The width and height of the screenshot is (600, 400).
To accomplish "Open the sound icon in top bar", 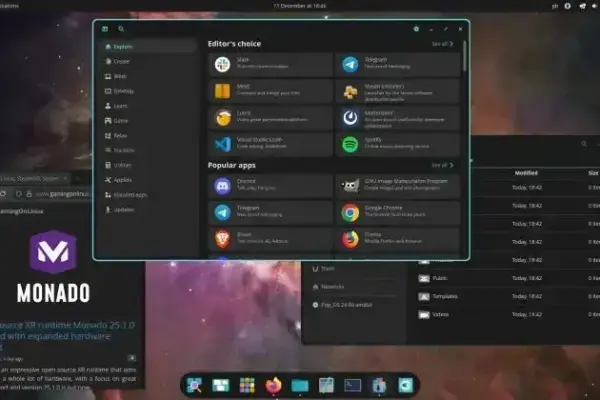I will 596,6.
